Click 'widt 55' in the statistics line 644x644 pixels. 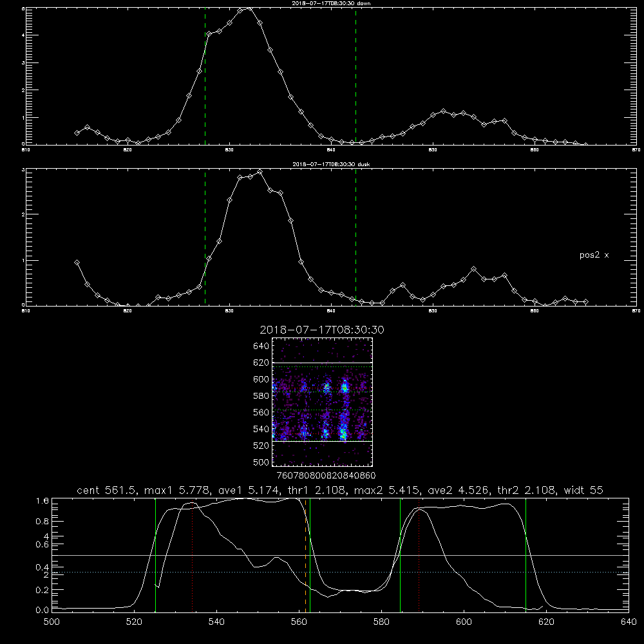tap(583, 490)
